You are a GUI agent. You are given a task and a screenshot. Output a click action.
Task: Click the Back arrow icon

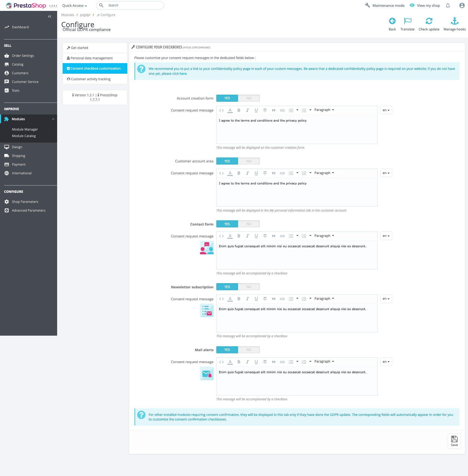click(x=392, y=21)
